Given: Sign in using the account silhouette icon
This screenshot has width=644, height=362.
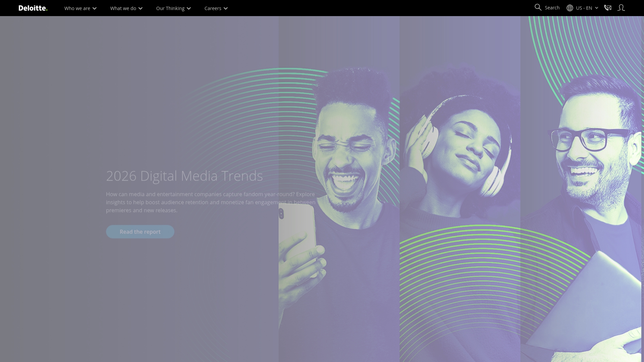Looking at the screenshot, I should [621, 7].
